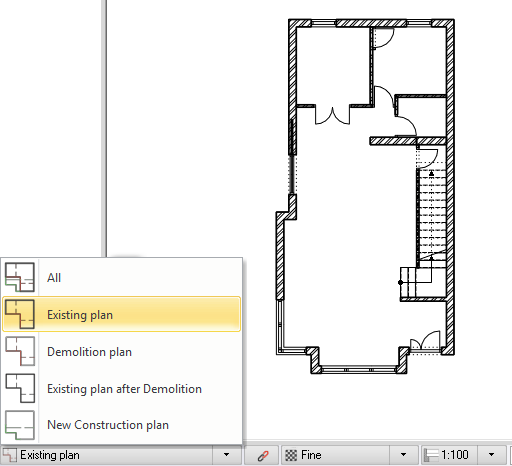The image size is (512, 466).
Task: Click the scale ruler icon beside 1:100
Action: click(431, 455)
